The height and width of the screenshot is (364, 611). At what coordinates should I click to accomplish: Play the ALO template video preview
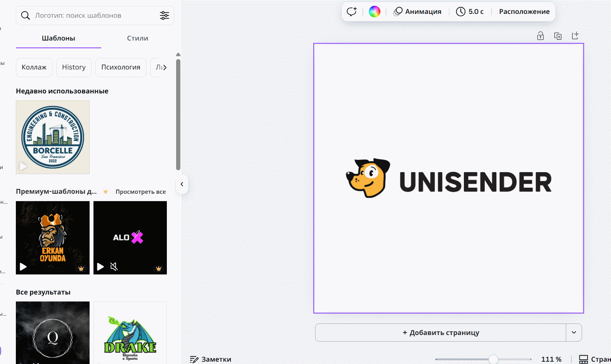click(100, 267)
